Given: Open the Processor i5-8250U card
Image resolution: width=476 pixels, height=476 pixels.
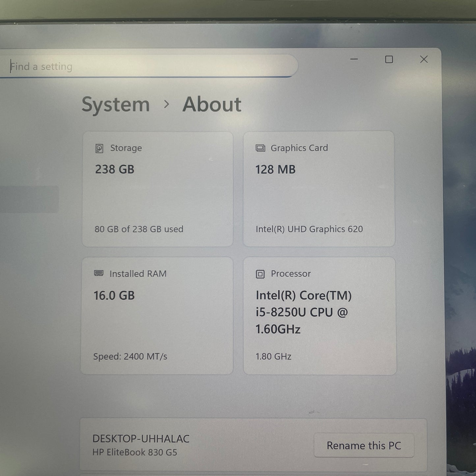Looking at the screenshot, I should [320, 316].
